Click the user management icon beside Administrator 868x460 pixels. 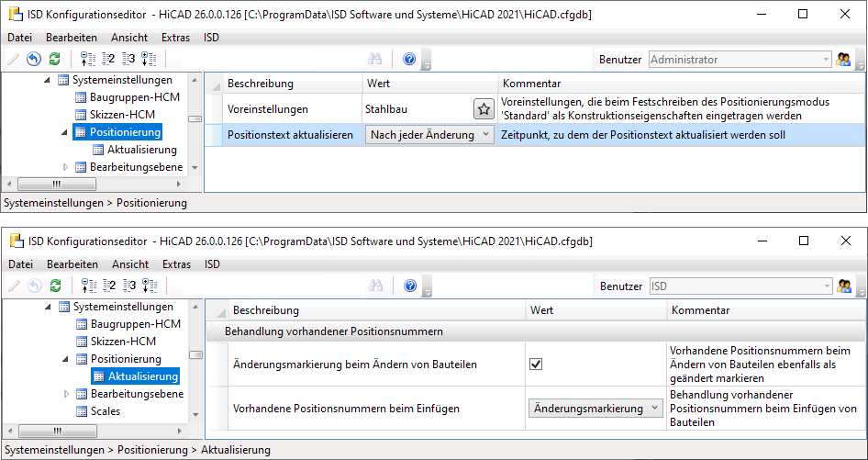tap(844, 60)
